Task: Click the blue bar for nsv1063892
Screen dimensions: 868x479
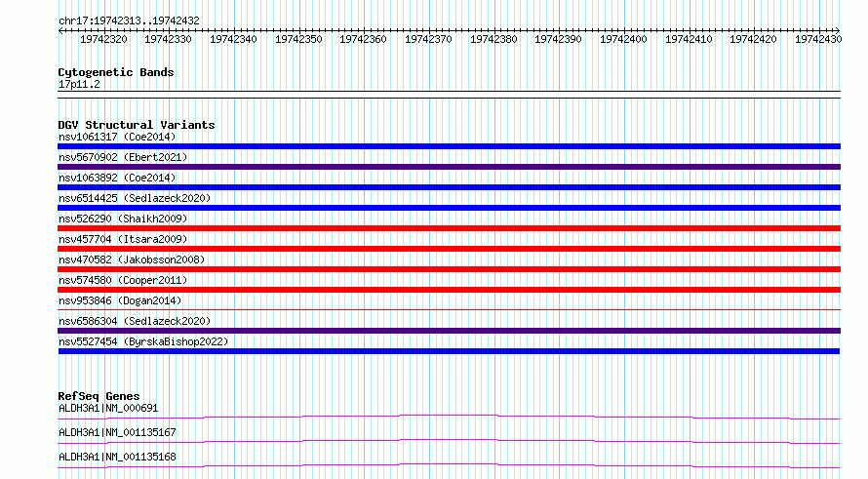Action: click(x=449, y=187)
